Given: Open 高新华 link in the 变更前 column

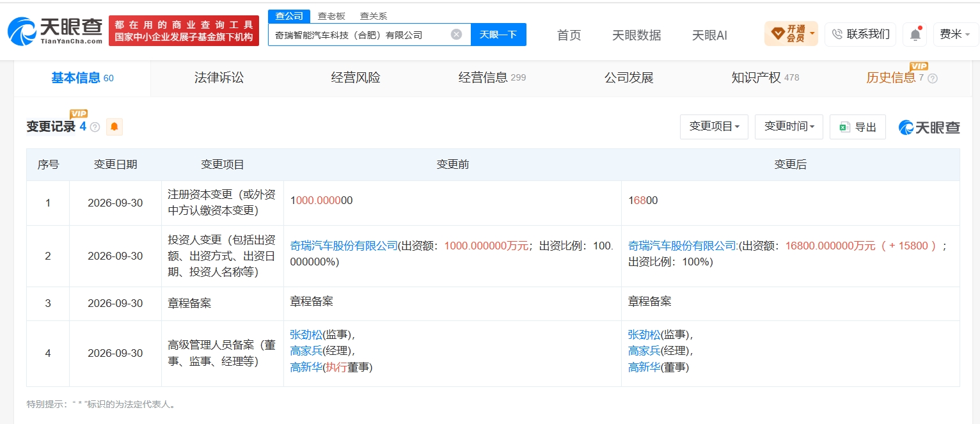Looking at the screenshot, I should pos(306,367).
